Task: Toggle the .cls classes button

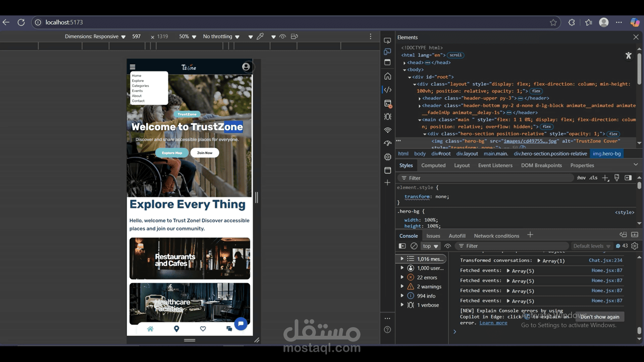Action: (x=593, y=178)
